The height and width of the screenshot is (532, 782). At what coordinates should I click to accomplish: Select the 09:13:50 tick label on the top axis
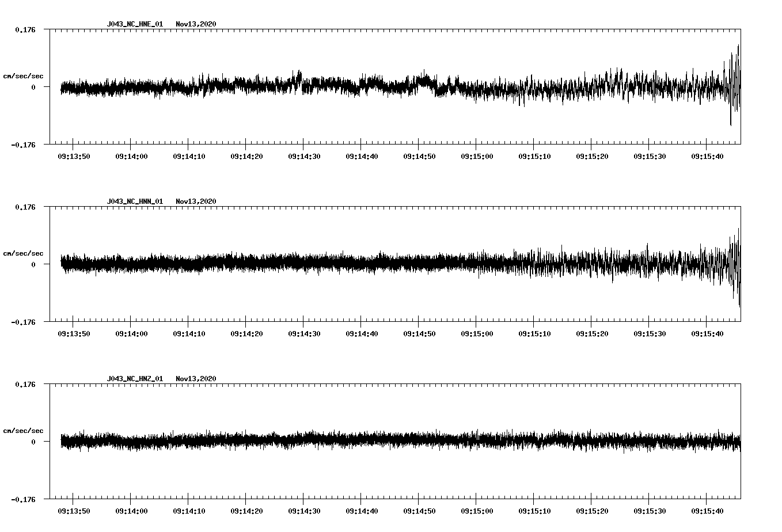tap(74, 155)
